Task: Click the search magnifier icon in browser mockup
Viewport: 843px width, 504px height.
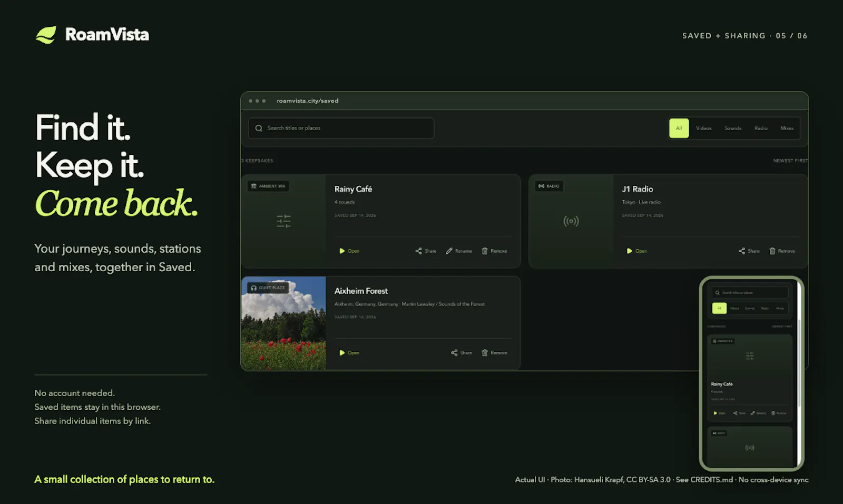Action: (x=259, y=128)
